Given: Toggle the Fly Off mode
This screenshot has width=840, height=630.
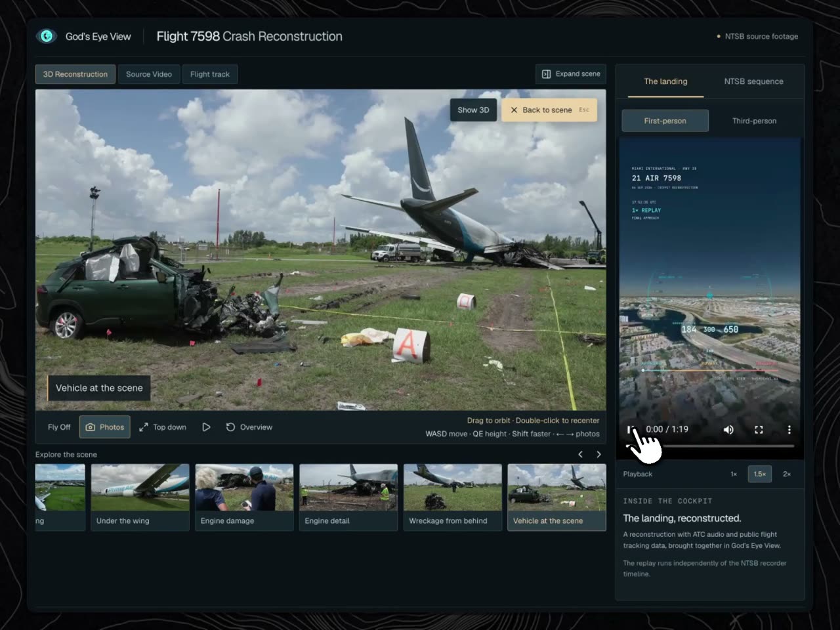Looking at the screenshot, I should click(x=59, y=427).
